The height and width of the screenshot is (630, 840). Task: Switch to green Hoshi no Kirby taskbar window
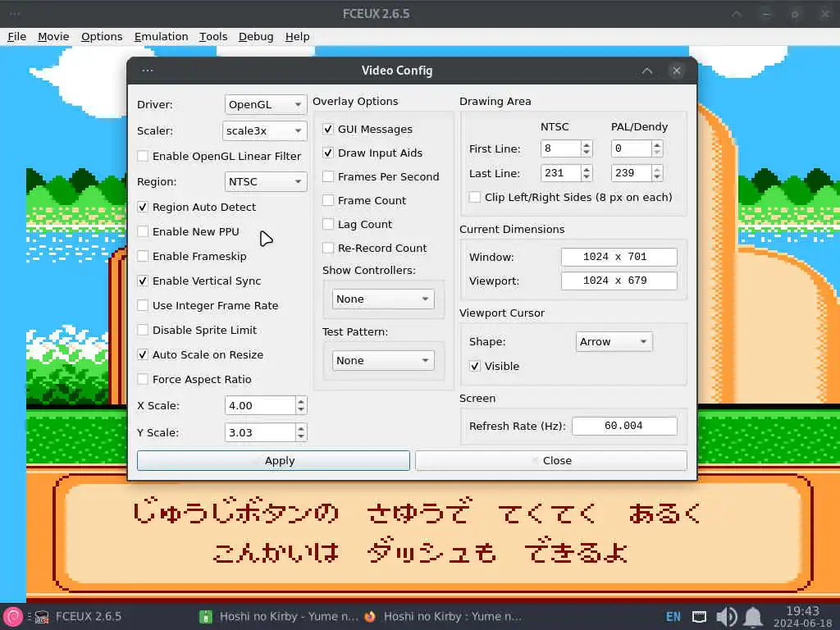pyautogui.click(x=279, y=617)
